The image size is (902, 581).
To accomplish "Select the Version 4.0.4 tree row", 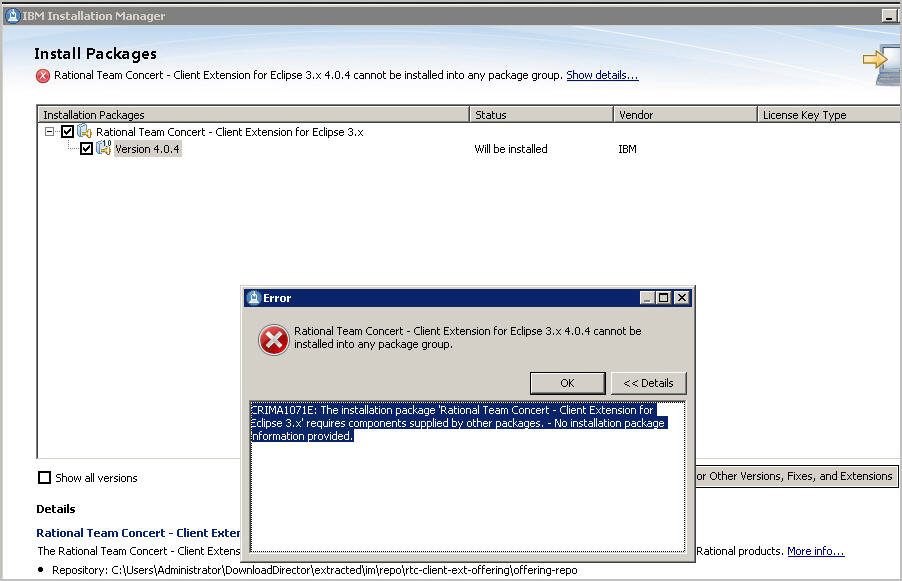I will click(x=147, y=149).
